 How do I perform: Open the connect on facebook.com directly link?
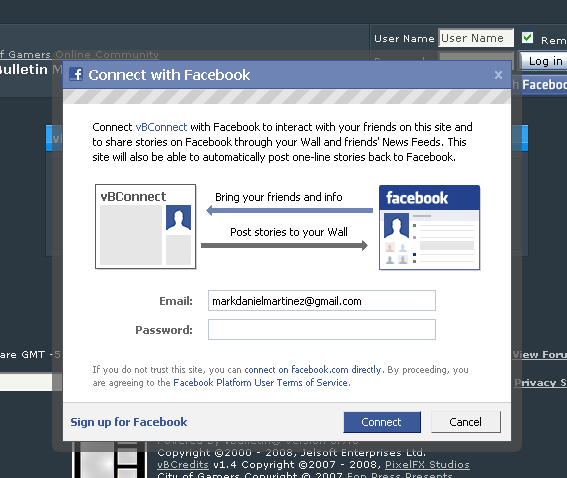[313, 370]
